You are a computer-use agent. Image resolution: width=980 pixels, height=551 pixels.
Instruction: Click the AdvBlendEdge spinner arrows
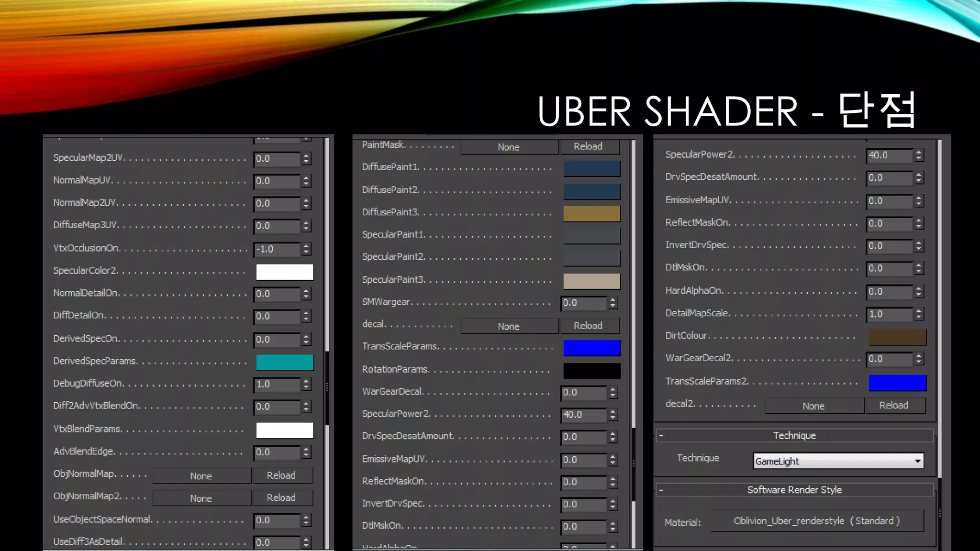coord(306,452)
